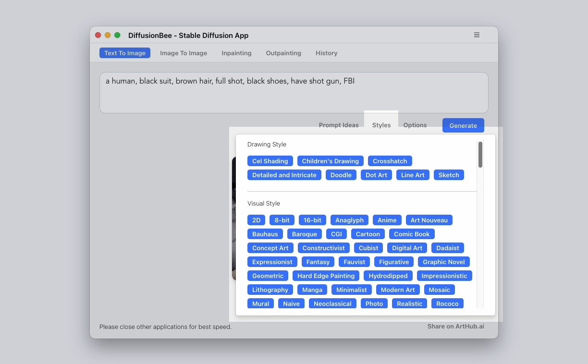
Task: Add the Fauvist style
Action: coord(355,262)
